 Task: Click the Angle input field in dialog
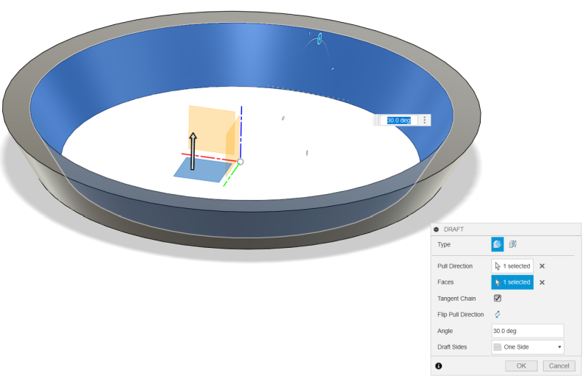528,331
